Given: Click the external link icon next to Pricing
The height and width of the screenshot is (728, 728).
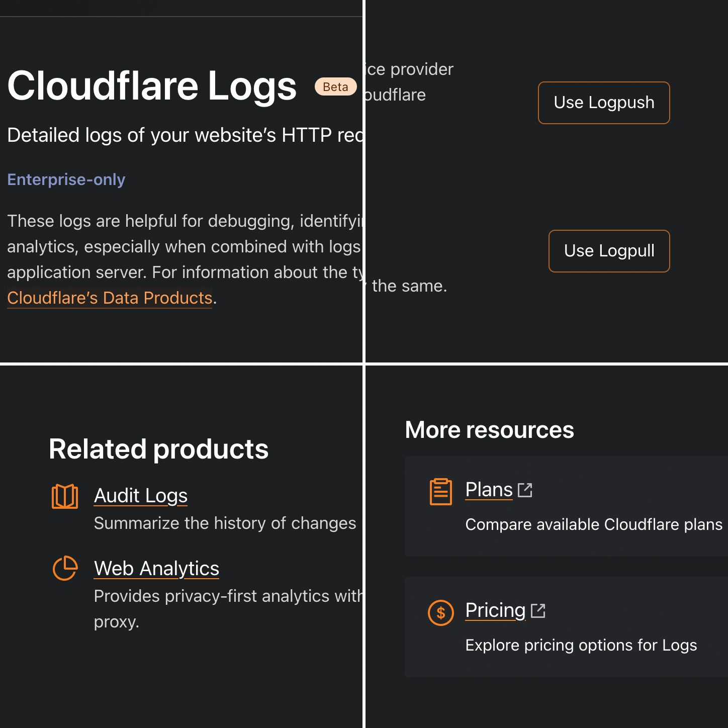Looking at the screenshot, I should coord(538,610).
